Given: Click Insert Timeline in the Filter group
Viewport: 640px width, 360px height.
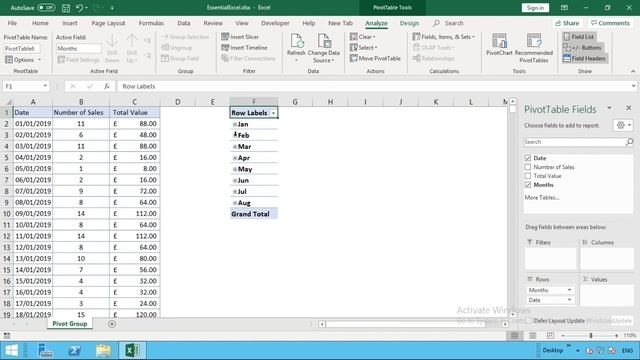Looking at the screenshot, I should click(244, 48).
